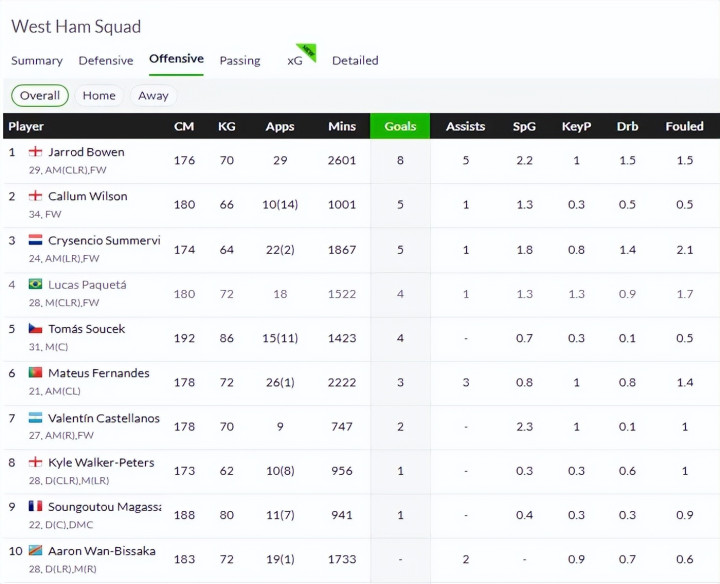Switch to Home matches filter
This screenshot has width=720, height=584.
99,96
